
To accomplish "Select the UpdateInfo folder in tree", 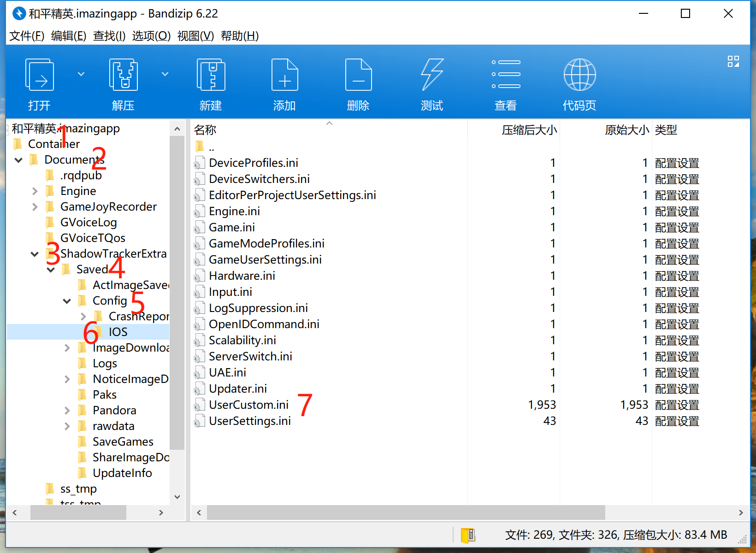I will pyautogui.click(x=122, y=473).
